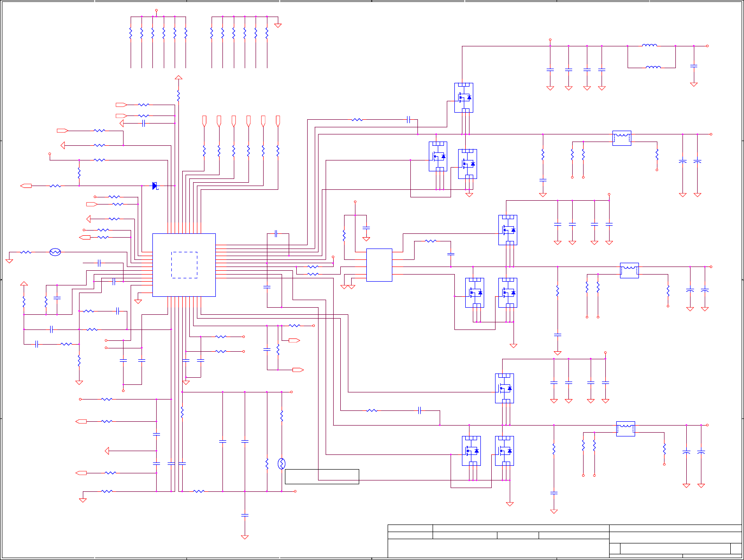Click the title block table in the bottom-right corner
This screenshot has height=560, width=744.
click(565, 541)
